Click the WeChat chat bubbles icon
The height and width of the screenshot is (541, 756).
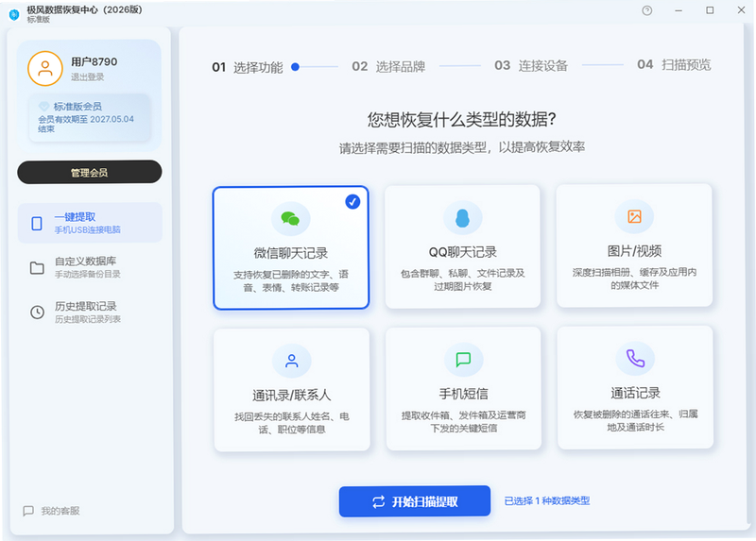click(x=290, y=219)
